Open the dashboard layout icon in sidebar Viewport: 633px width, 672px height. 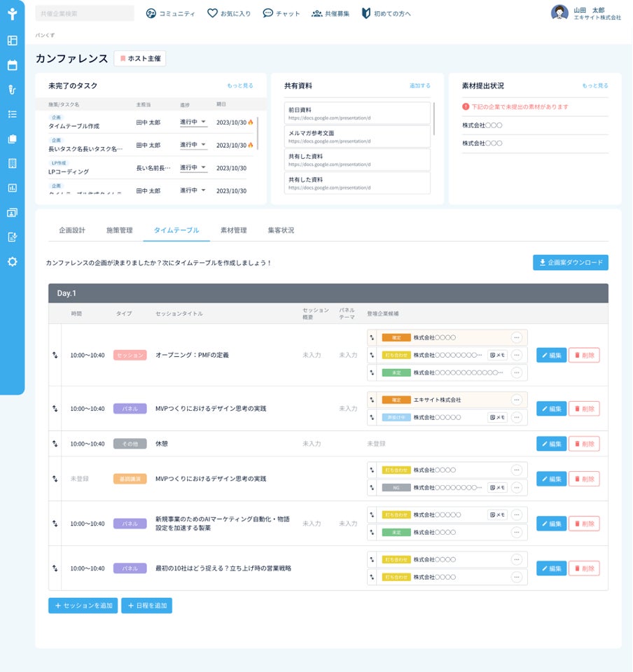(x=13, y=41)
